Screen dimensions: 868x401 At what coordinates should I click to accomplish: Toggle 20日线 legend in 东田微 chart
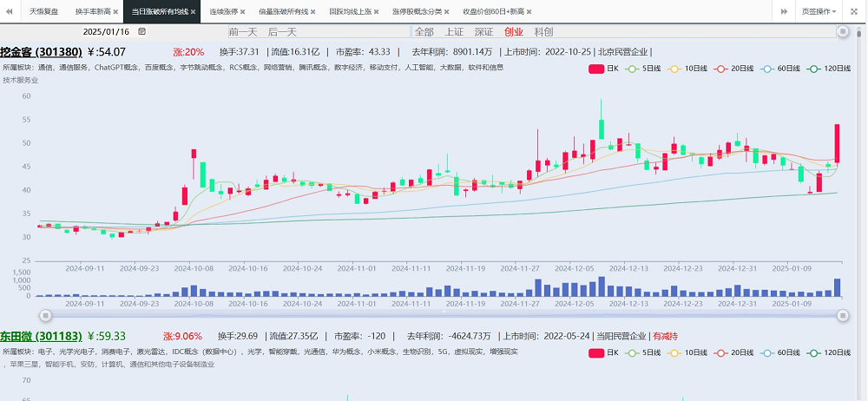[x=733, y=352]
